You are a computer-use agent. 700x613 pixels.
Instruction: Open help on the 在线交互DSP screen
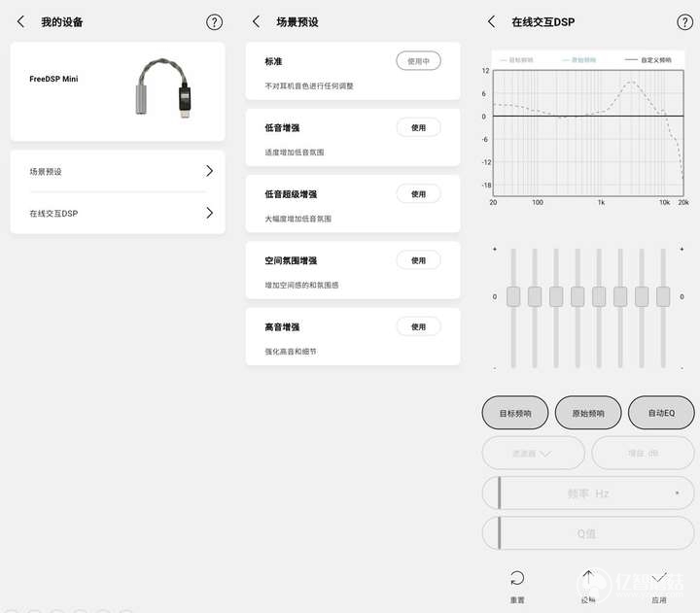coord(684,22)
